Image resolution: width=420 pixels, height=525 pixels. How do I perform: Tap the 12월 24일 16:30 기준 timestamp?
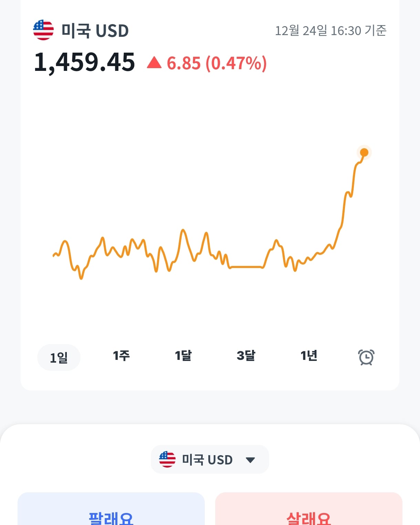[x=330, y=31]
